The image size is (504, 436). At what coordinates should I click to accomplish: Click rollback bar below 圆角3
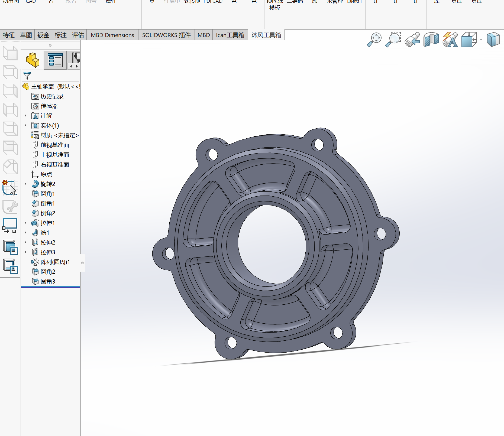coord(50,287)
